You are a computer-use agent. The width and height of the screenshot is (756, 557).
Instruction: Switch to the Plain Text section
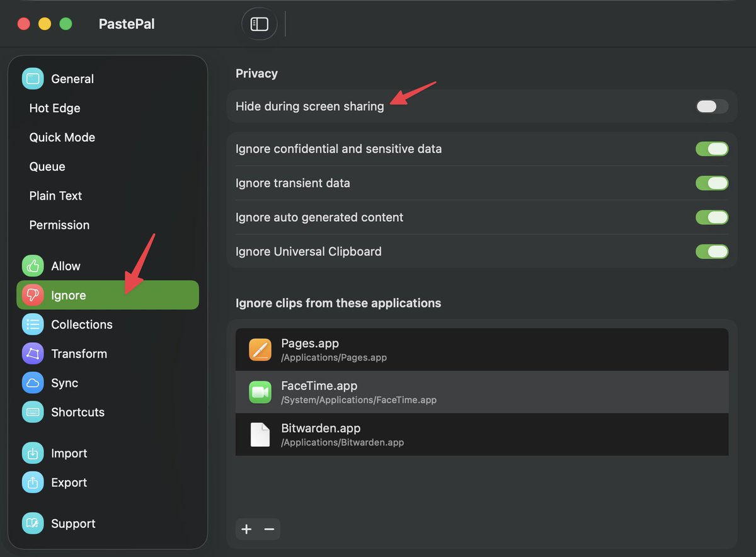click(55, 195)
